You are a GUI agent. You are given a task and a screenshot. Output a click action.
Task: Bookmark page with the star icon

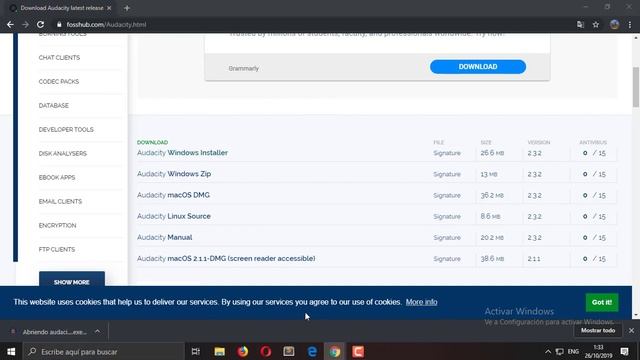point(596,24)
